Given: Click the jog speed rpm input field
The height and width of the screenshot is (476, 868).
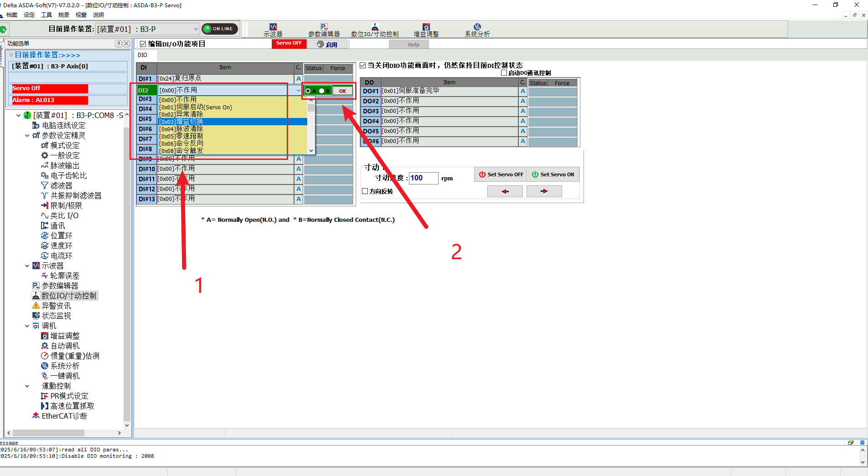Looking at the screenshot, I should click(423, 178).
